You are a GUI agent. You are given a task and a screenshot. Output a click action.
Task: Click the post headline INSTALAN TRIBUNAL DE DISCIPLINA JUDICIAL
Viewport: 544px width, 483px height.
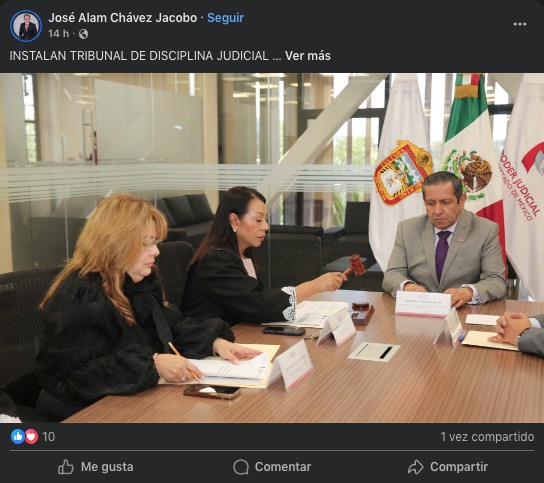click(x=139, y=56)
